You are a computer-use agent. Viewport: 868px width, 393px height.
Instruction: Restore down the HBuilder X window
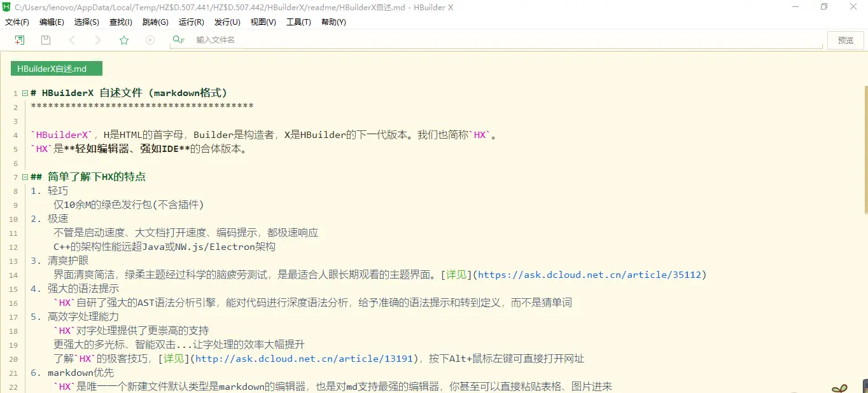(825, 7)
